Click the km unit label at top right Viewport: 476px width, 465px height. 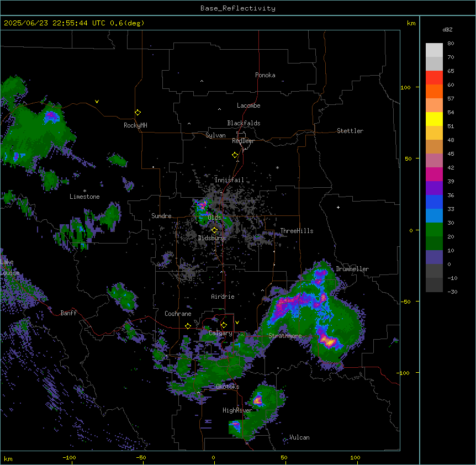411,23
